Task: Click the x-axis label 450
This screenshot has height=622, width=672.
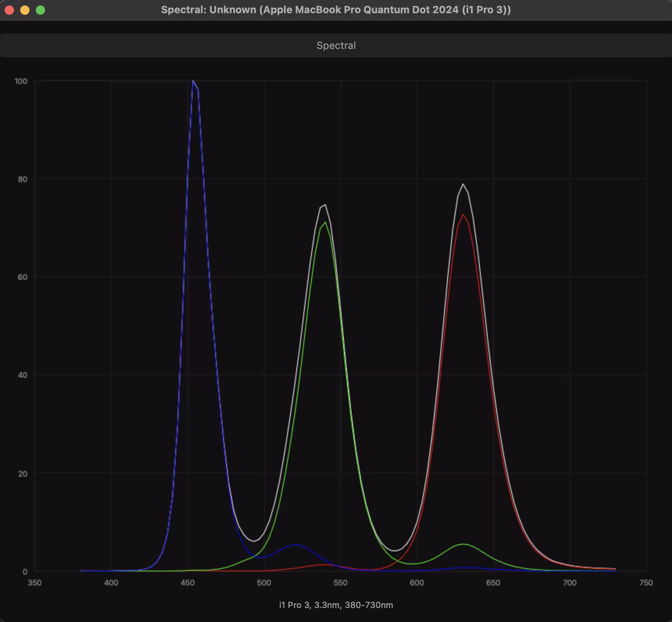Action: (187, 583)
